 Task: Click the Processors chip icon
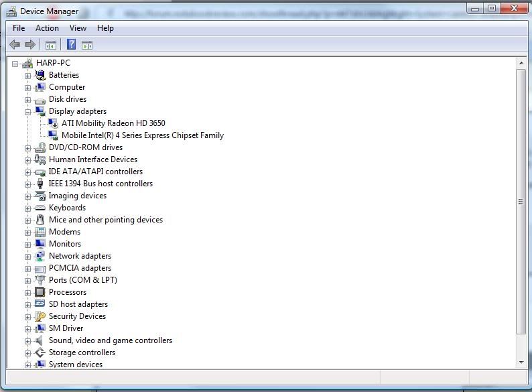[x=40, y=292]
